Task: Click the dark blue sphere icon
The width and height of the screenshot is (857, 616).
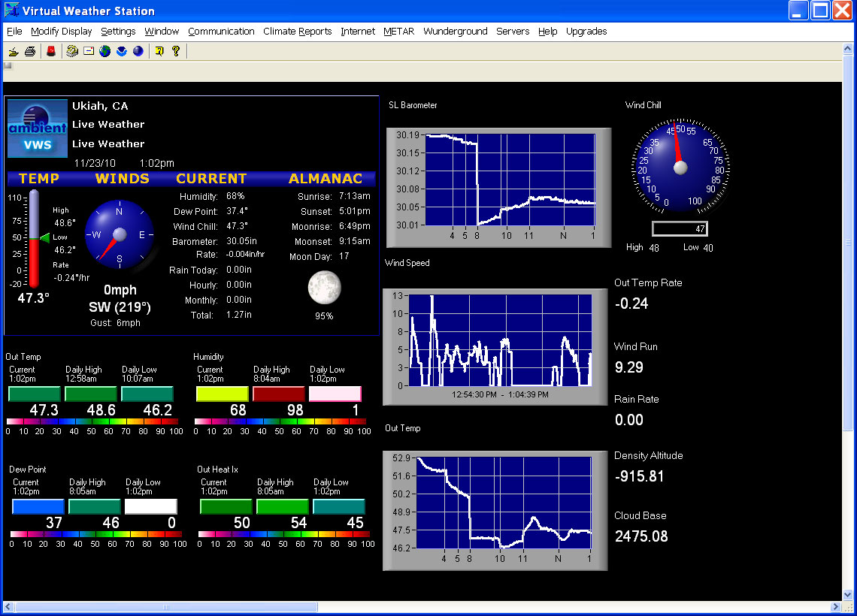Action: pos(138,51)
